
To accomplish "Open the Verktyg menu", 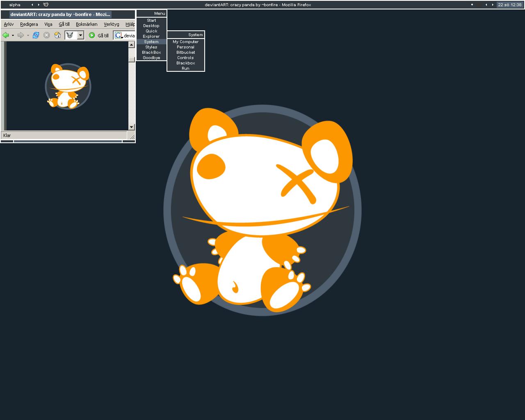I will click(112, 24).
